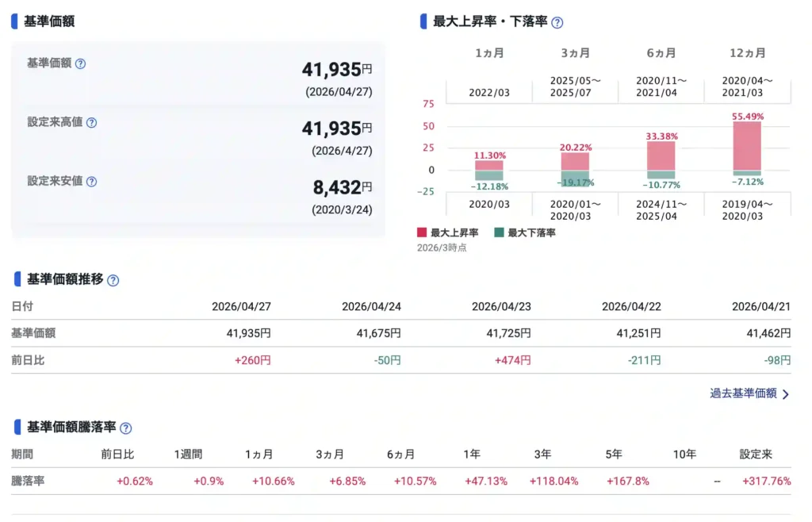Click help icon beside 基準価額推移 heading

(113, 280)
